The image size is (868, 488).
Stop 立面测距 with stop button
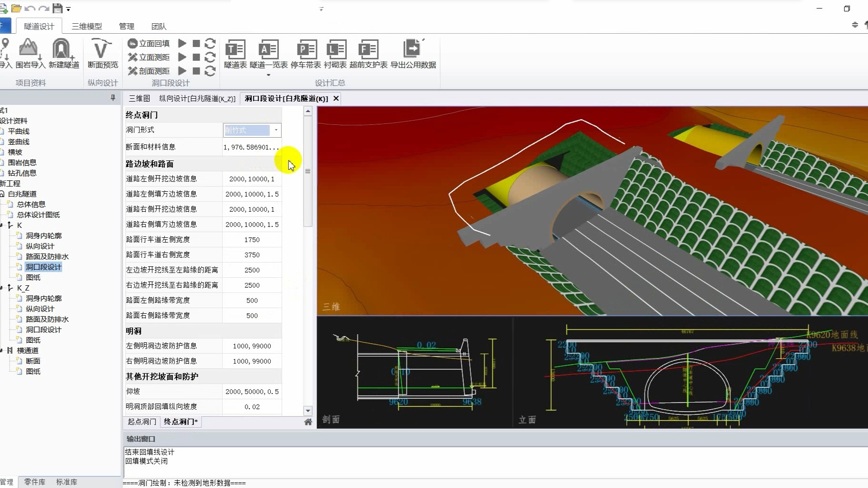[196, 57]
